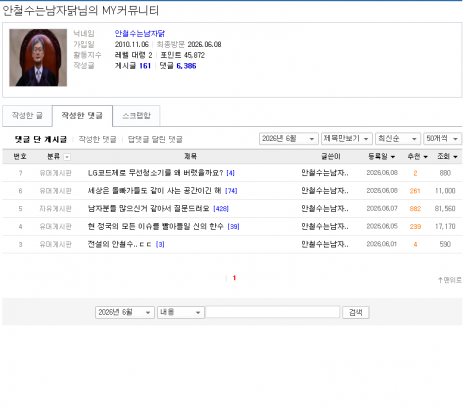470x408 pixels.
Task: Click recommendation count 882
Action: coord(415,209)
